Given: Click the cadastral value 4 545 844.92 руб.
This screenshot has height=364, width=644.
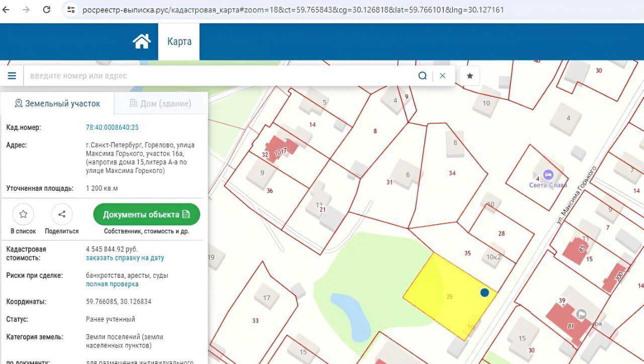Looking at the screenshot, I should point(112,249).
